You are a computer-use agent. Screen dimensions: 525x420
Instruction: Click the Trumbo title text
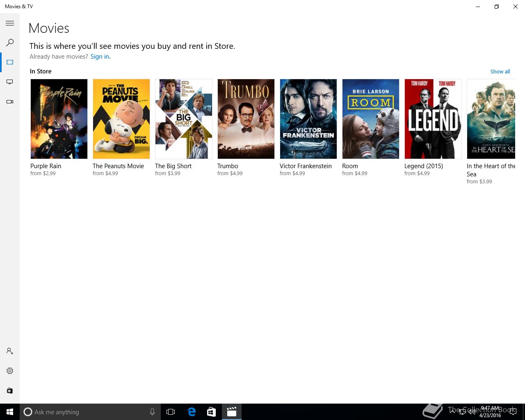[228, 166]
